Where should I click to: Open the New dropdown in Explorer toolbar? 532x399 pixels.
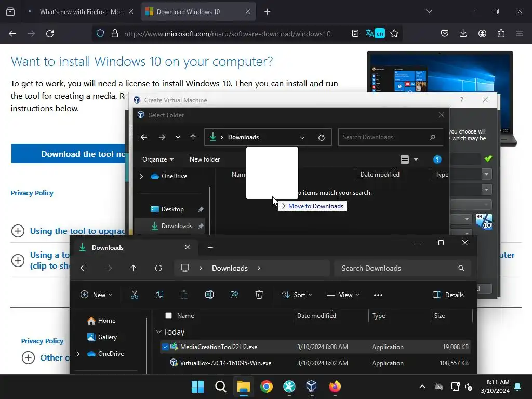click(96, 295)
